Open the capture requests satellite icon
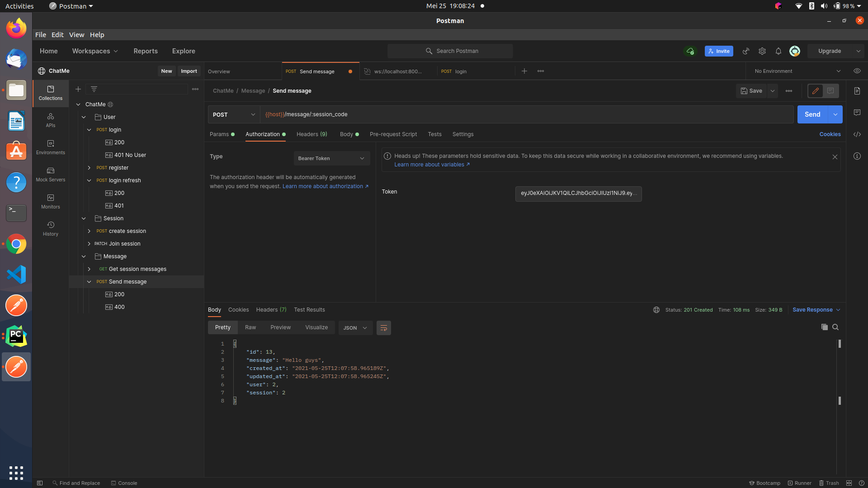 pyautogui.click(x=746, y=51)
